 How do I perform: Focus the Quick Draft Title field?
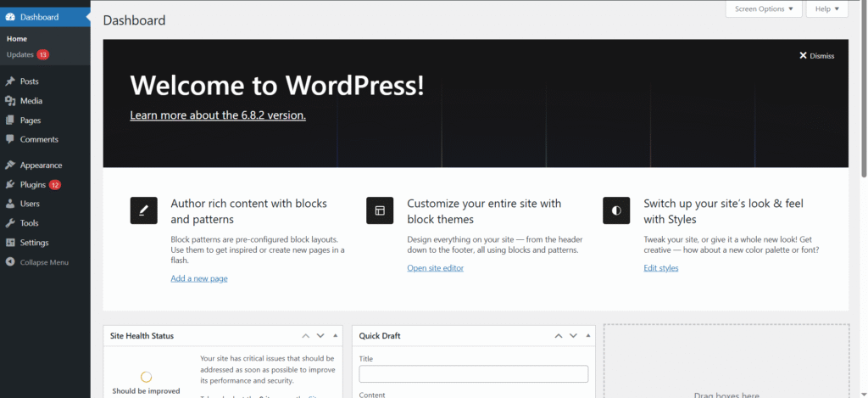tap(473, 374)
